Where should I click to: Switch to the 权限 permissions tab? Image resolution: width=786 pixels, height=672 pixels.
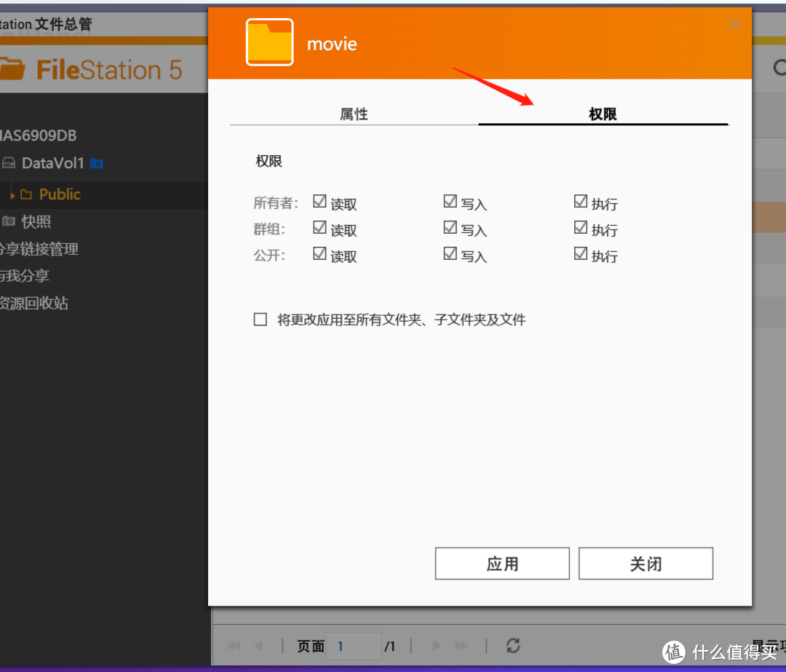point(603,114)
